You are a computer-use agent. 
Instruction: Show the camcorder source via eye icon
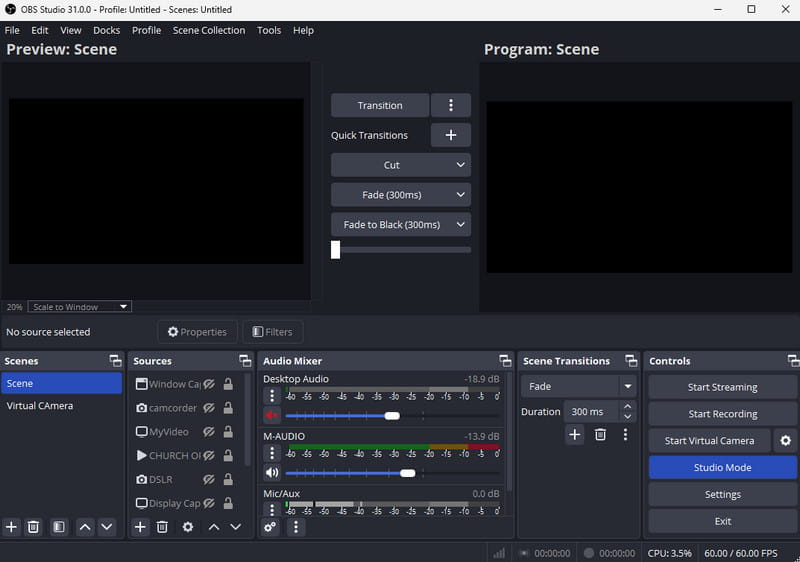pos(210,408)
